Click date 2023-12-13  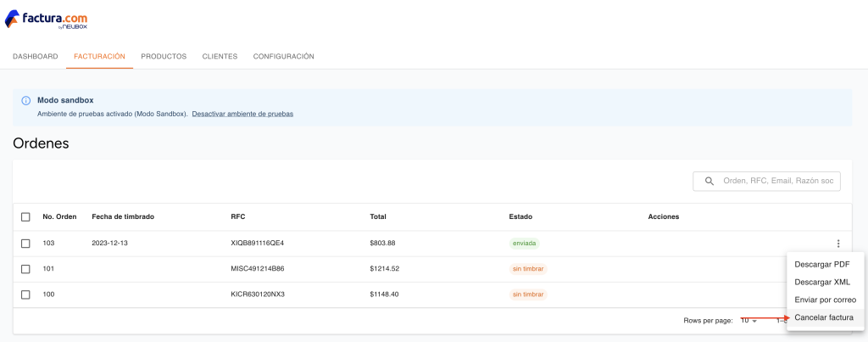click(109, 244)
